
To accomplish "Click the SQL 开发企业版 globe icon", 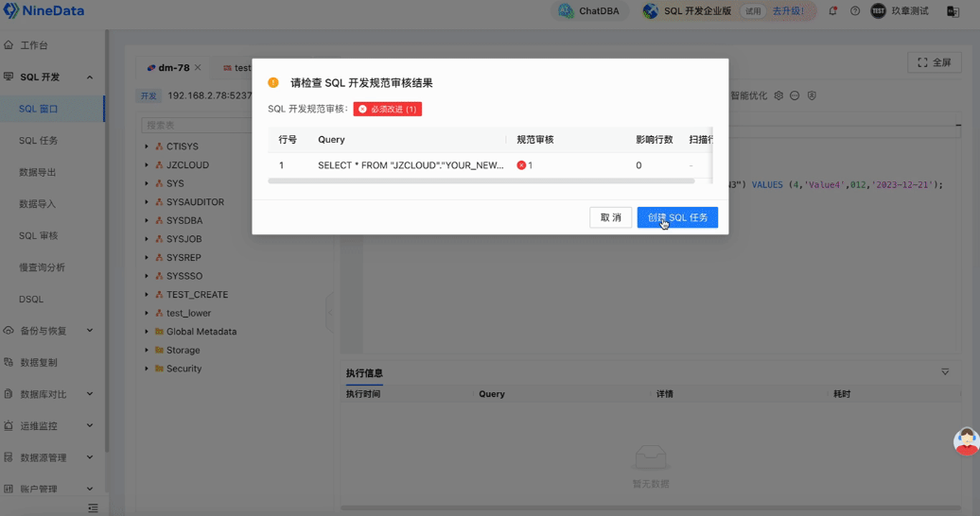I will [x=651, y=11].
